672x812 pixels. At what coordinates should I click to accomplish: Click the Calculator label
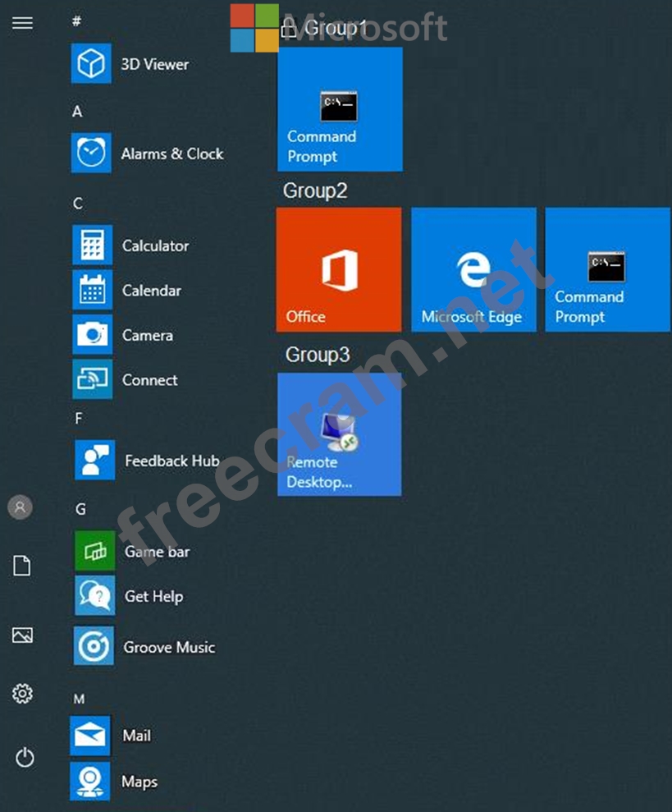tap(155, 245)
